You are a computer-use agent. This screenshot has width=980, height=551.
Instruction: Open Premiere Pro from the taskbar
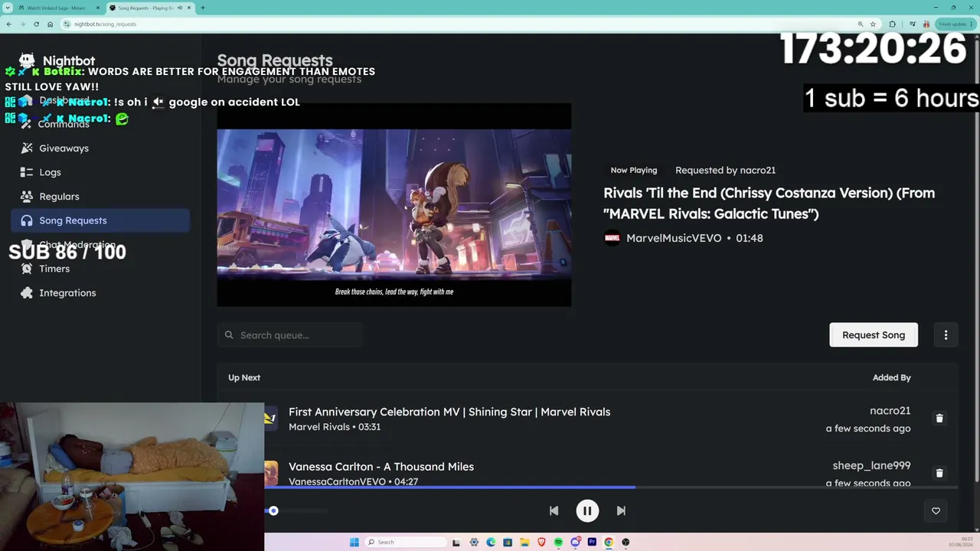[x=592, y=542]
